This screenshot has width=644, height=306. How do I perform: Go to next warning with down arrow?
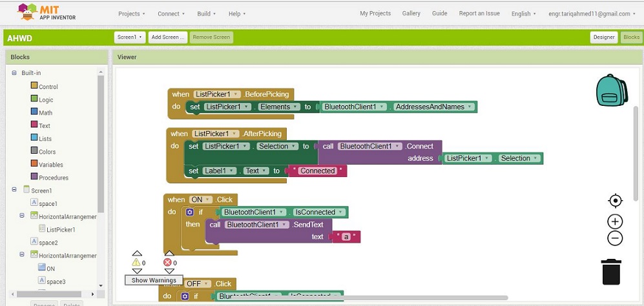137,271
